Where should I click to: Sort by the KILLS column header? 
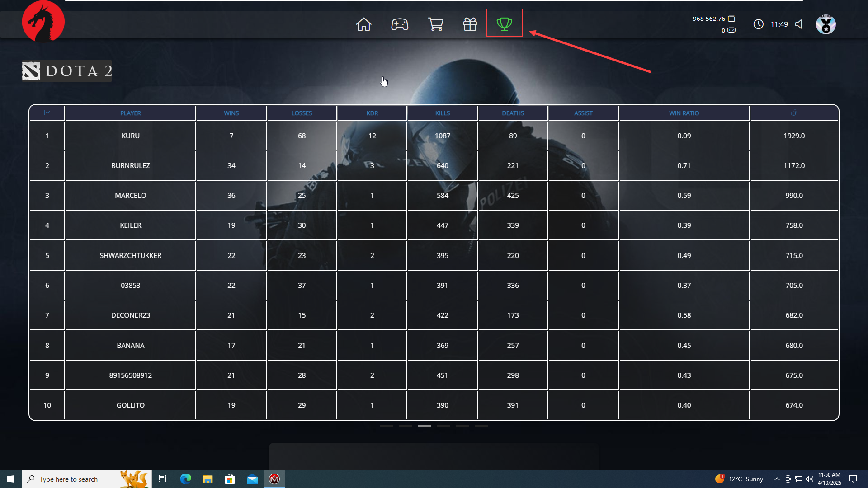coord(442,113)
